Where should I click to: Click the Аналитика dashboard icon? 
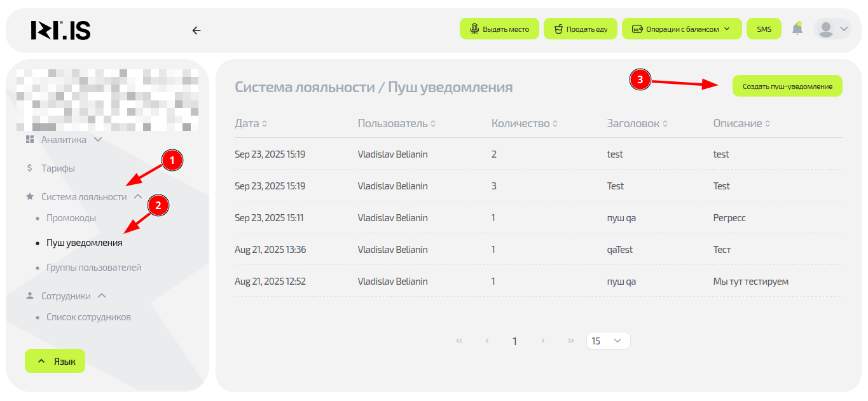(30, 139)
